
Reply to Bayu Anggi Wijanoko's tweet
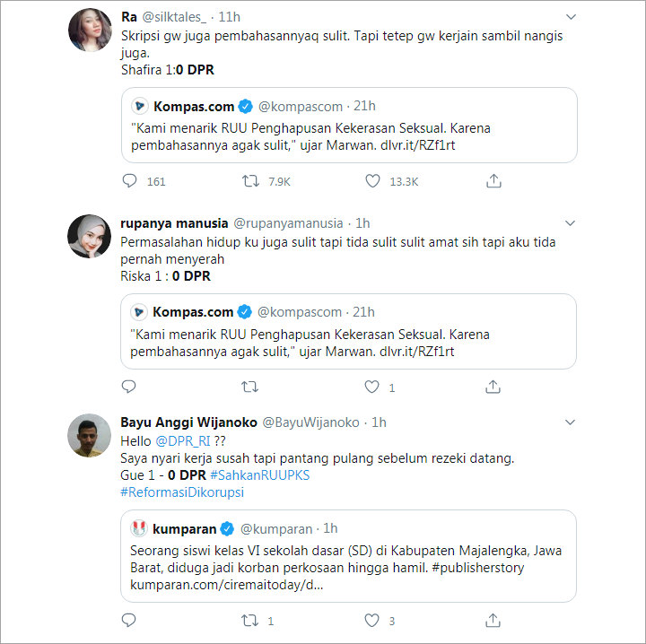tap(128, 620)
